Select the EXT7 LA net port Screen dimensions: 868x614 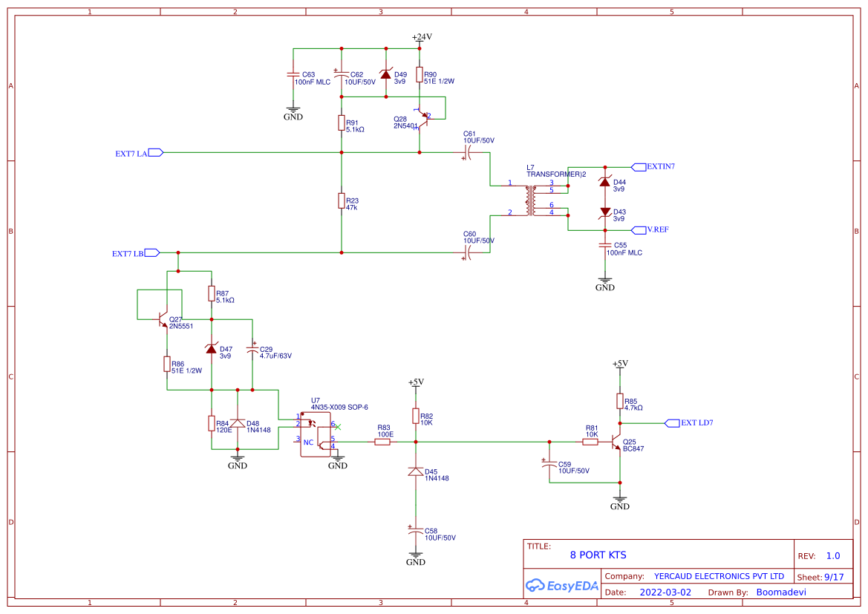140,153
